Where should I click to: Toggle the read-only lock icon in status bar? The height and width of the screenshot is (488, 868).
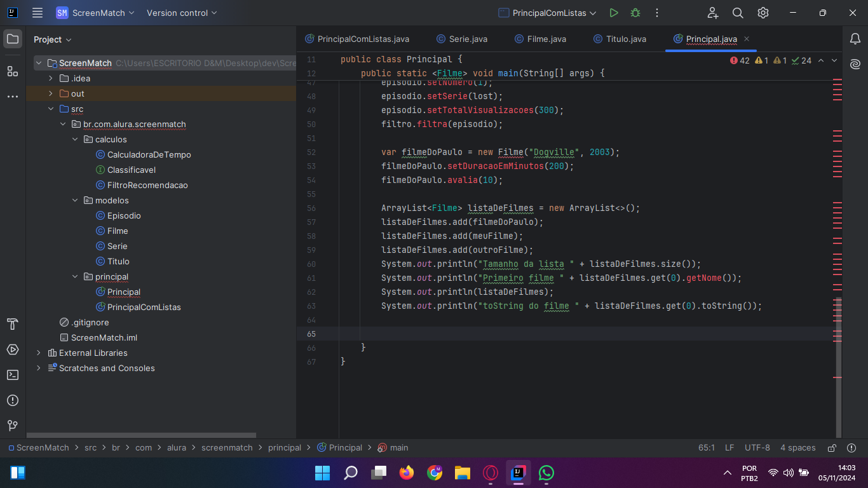tap(832, 448)
